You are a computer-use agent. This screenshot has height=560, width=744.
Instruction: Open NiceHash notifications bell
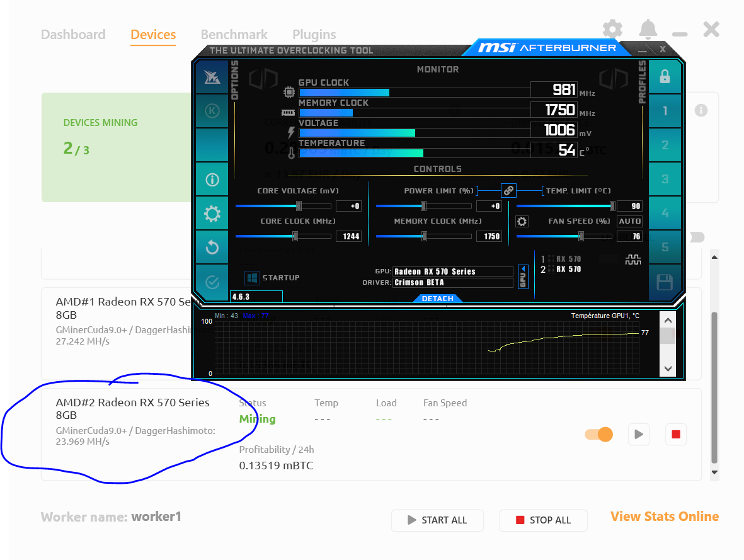648,30
